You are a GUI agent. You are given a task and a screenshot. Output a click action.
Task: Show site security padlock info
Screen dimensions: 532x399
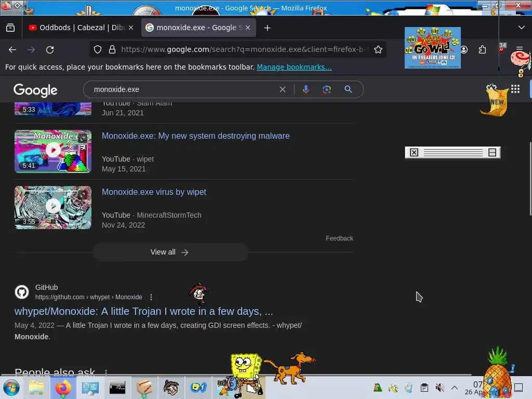click(112, 49)
